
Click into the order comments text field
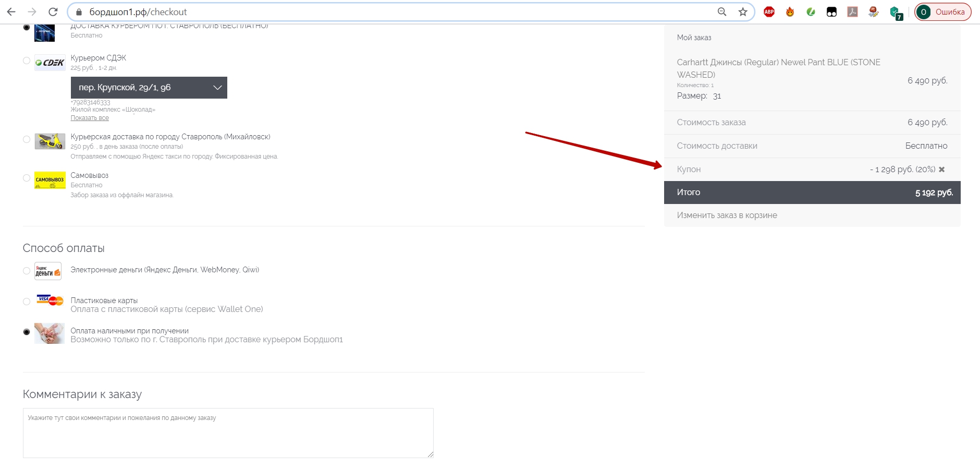[x=228, y=433]
